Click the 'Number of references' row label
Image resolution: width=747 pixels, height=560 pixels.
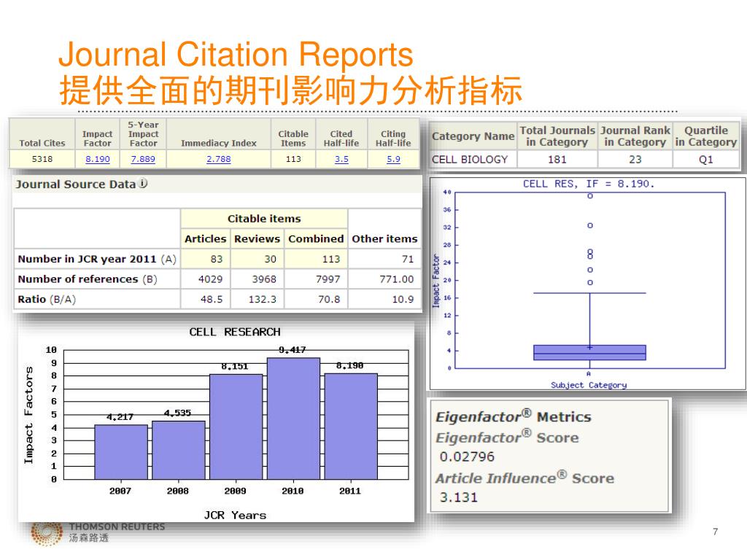(88, 279)
